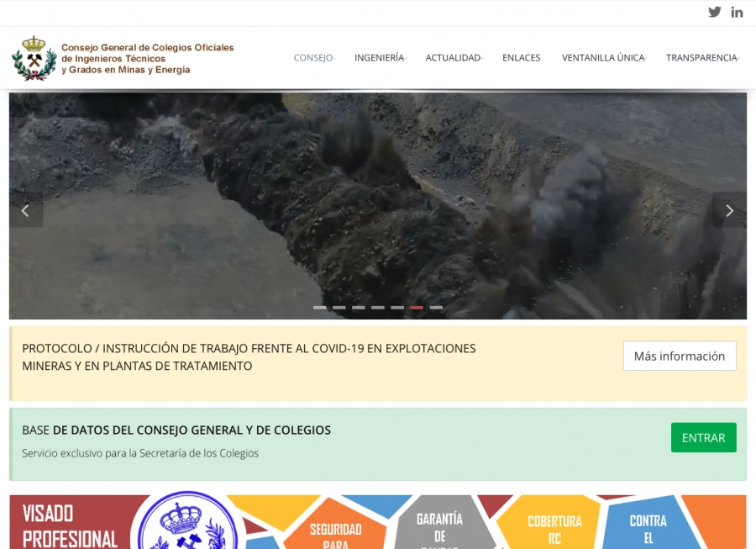Click 'Servicio exclusivo para la Secretaría' text

tap(140, 453)
